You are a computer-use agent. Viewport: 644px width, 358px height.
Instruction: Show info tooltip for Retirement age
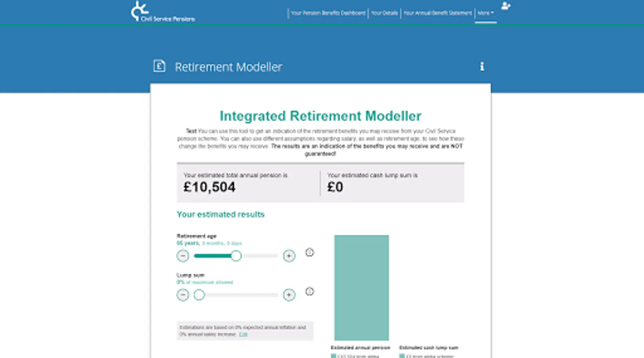coord(309,252)
